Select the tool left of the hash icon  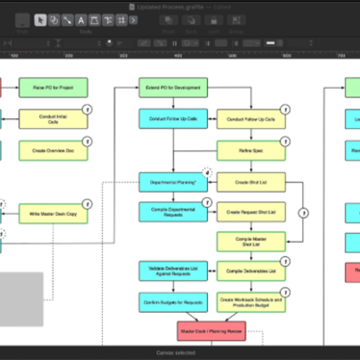pyautogui.click(x=108, y=20)
